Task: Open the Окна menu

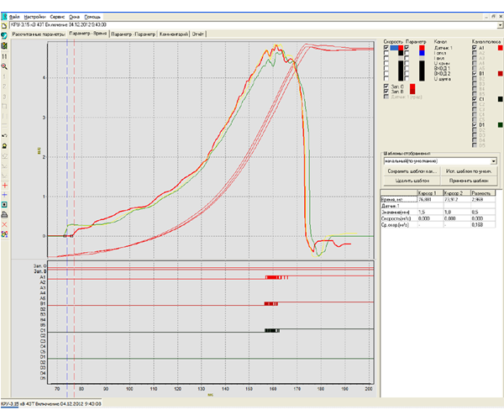Action: (x=74, y=17)
